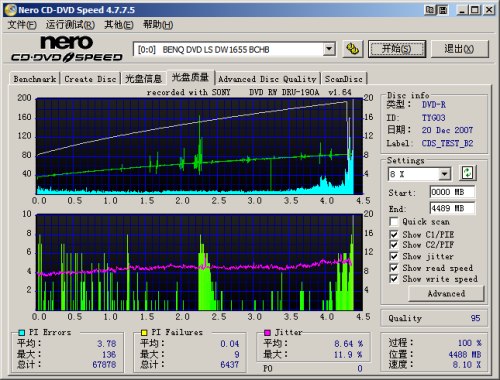Image resolution: width=500 pixels, height=380 pixels.
Task: Switch to the Benchmark tab
Action: click(35, 79)
